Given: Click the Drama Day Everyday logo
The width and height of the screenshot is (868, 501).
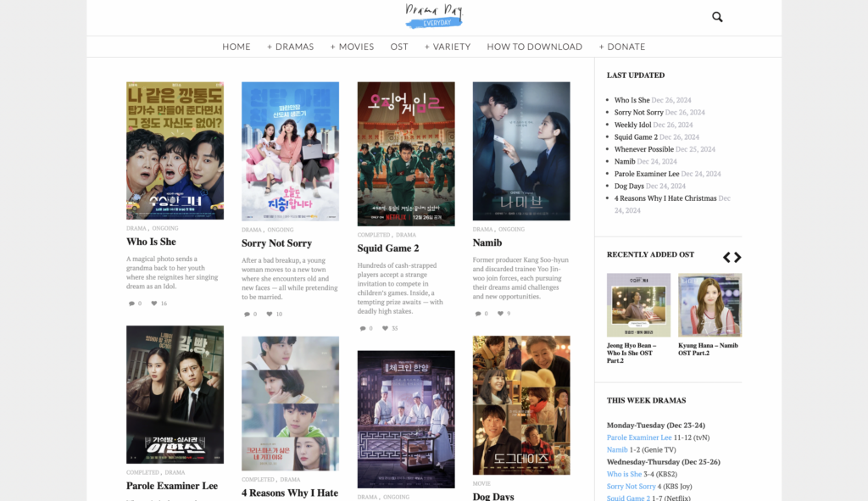Looking at the screenshot, I should click(x=434, y=16).
